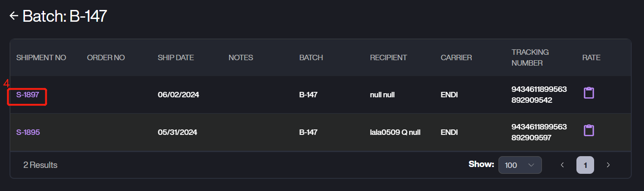Go to next page arrow
The image size is (644, 191).
[608, 165]
